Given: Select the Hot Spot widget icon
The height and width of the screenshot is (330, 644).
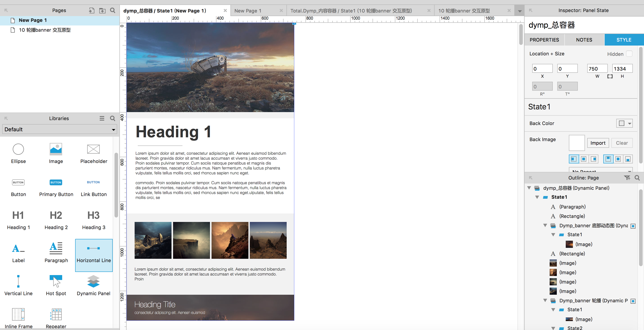Looking at the screenshot, I should tap(56, 281).
